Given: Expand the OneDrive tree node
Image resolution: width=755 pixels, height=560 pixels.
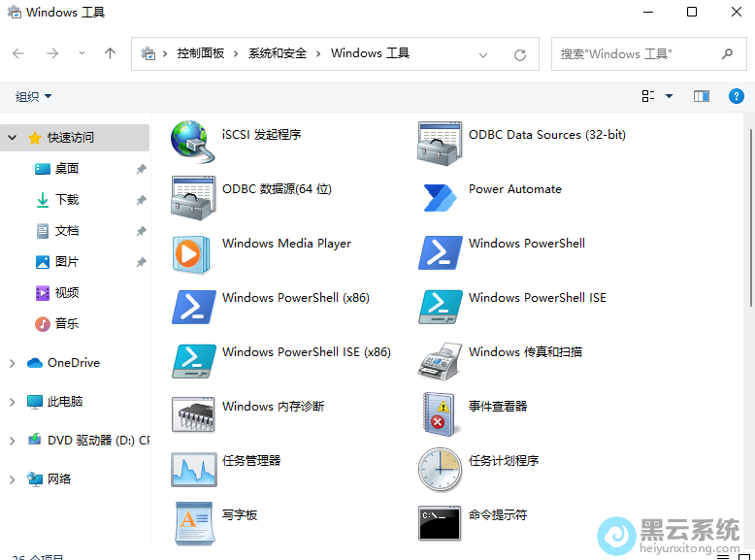Looking at the screenshot, I should (x=12, y=363).
